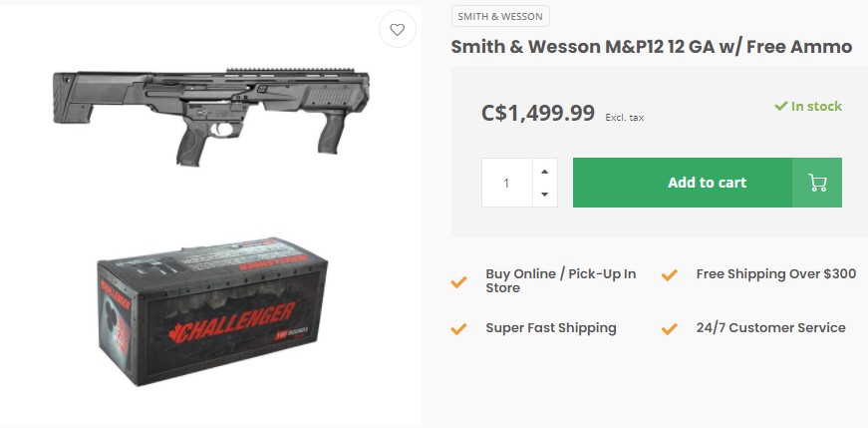The width and height of the screenshot is (868, 428).
Task: Decrease quantity with the down arrow
Action: 544,195
